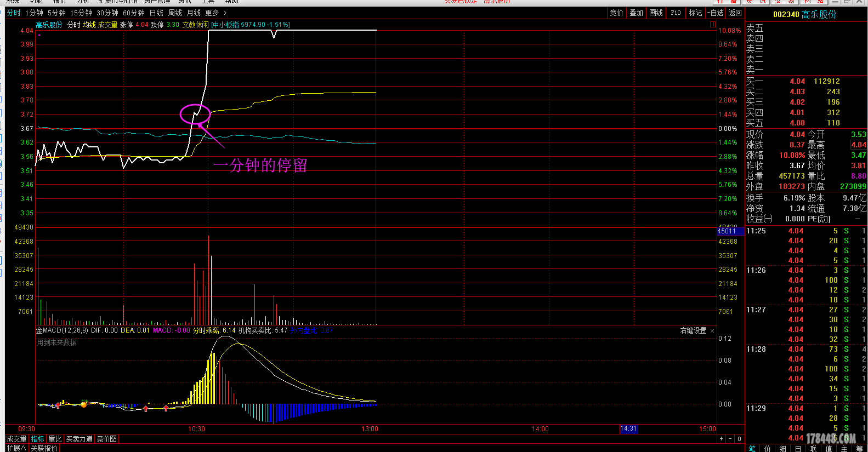Select the 值 tab at bottom right
Viewport: 868px width, 452px height.
[x=829, y=449]
